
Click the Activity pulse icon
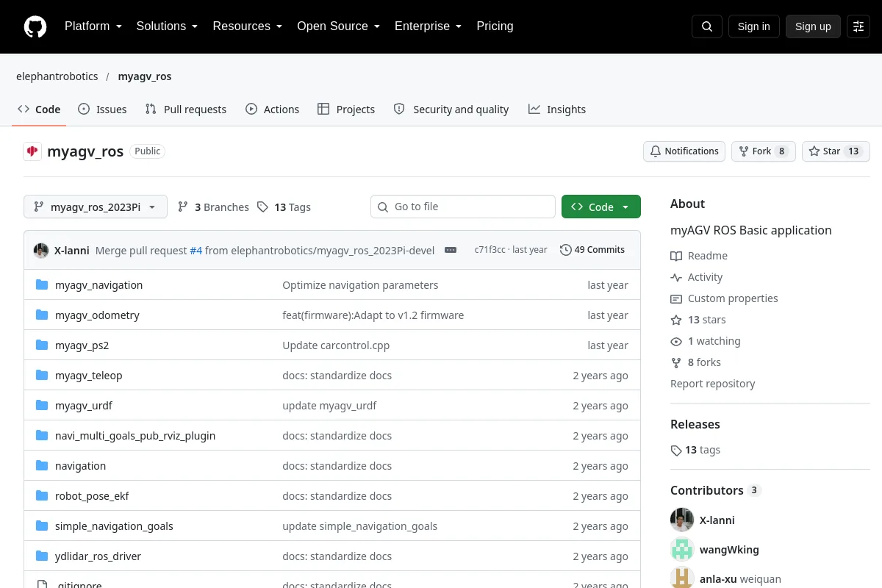(676, 277)
